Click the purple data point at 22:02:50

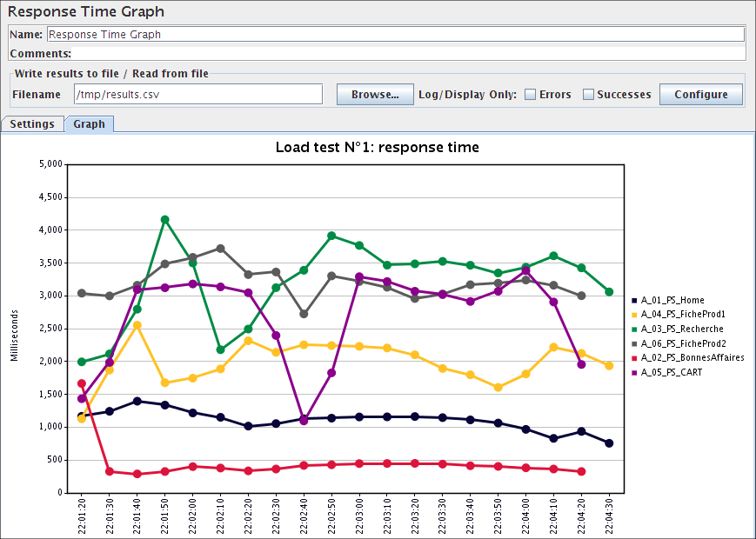pos(331,373)
